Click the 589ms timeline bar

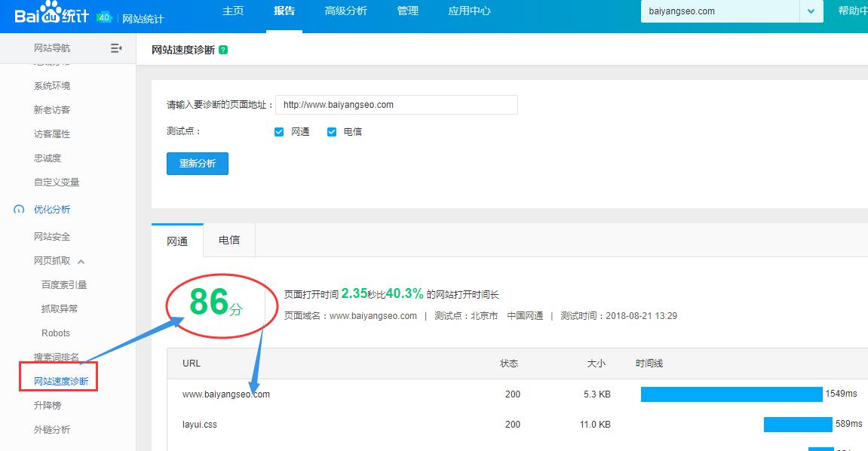click(799, 425)
